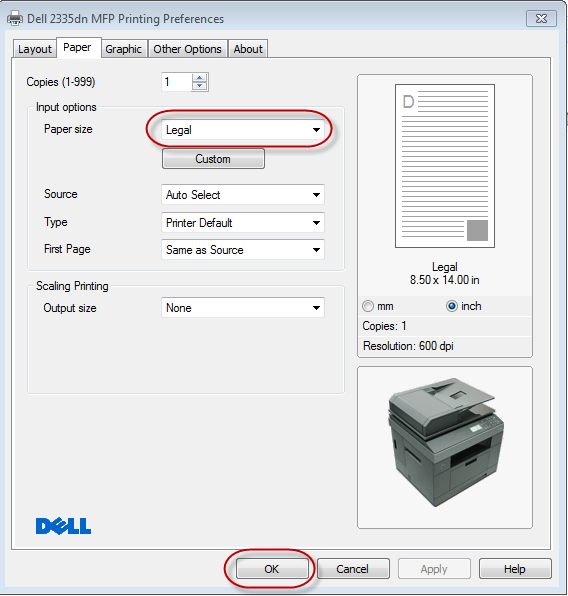Click the Custom paper size button
Viewport: 568px width, 596px height.
coord(213,159)
